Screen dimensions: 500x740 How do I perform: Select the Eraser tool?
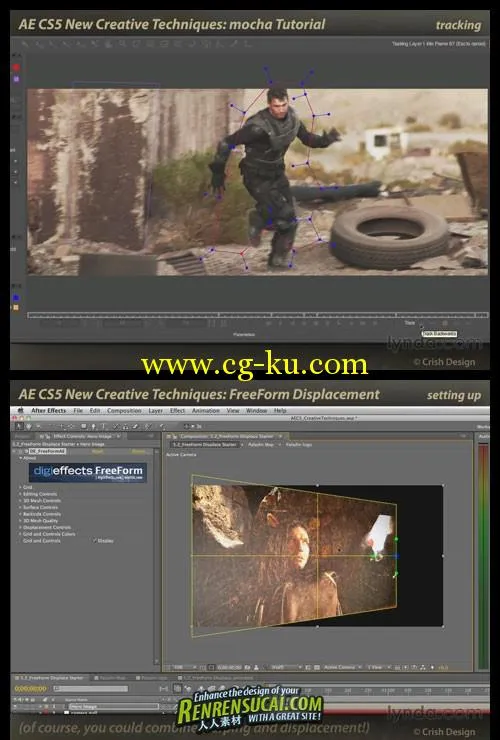[135, 427]
